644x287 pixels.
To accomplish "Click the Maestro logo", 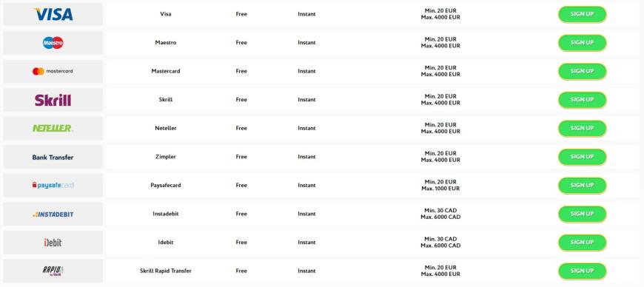I will click(53, 43).
